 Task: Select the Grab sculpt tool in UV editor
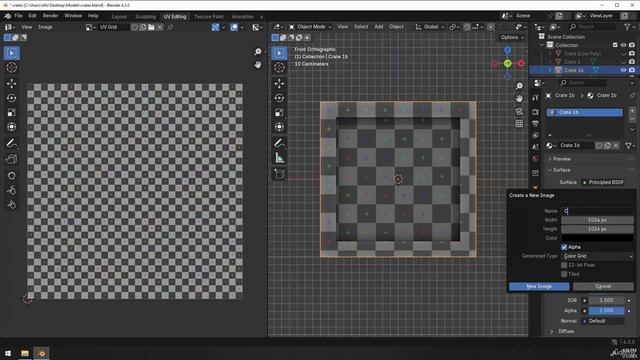pyautogui.click(x=11, y=176)
